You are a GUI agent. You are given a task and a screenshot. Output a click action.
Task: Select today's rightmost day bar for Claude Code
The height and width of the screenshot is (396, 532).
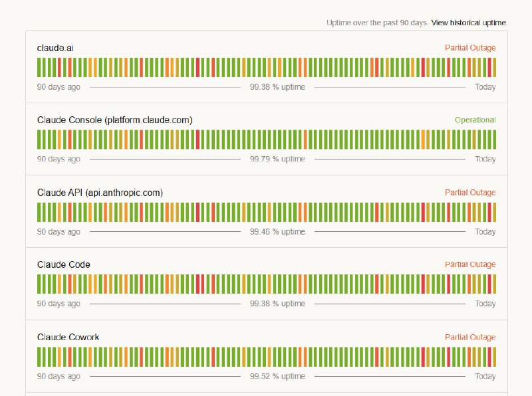(494, 284)
